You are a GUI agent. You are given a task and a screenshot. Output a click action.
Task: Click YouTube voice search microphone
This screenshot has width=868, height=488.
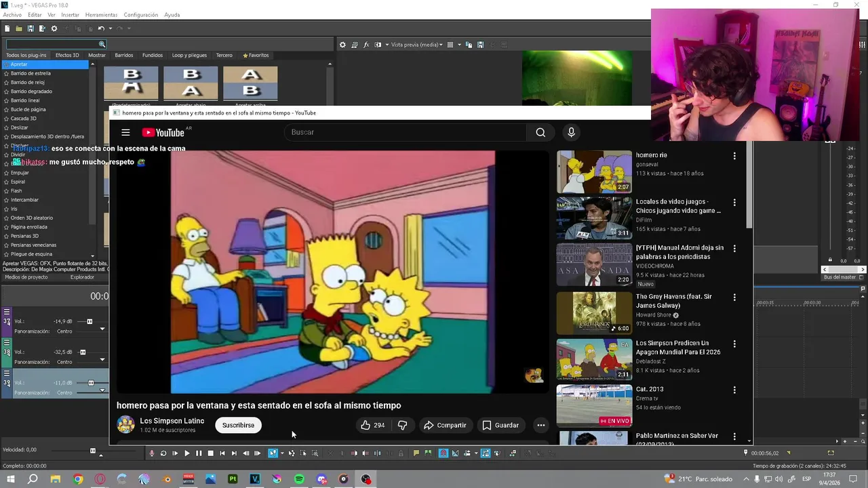point(571,132)
